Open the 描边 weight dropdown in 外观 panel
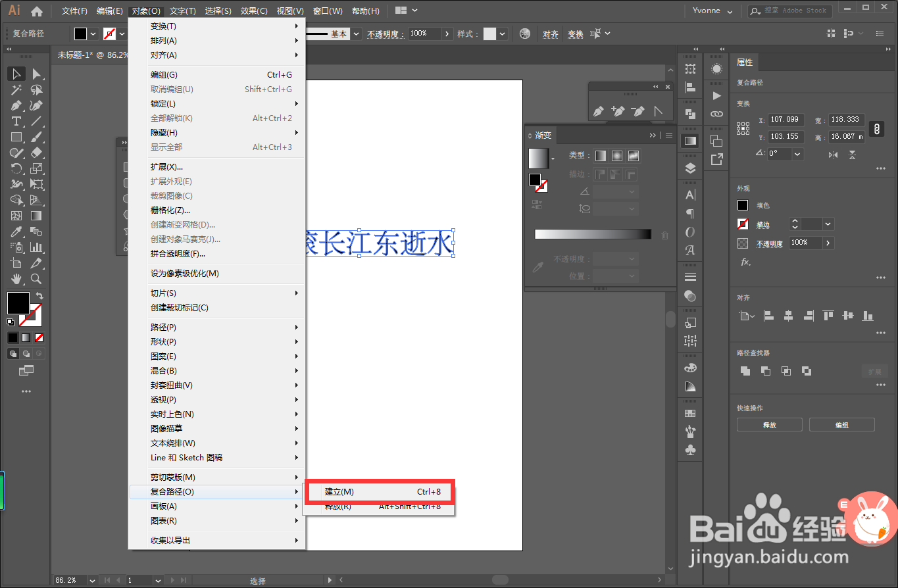The height and width of the screenshot is (588, 898). [x=827, y=224]
